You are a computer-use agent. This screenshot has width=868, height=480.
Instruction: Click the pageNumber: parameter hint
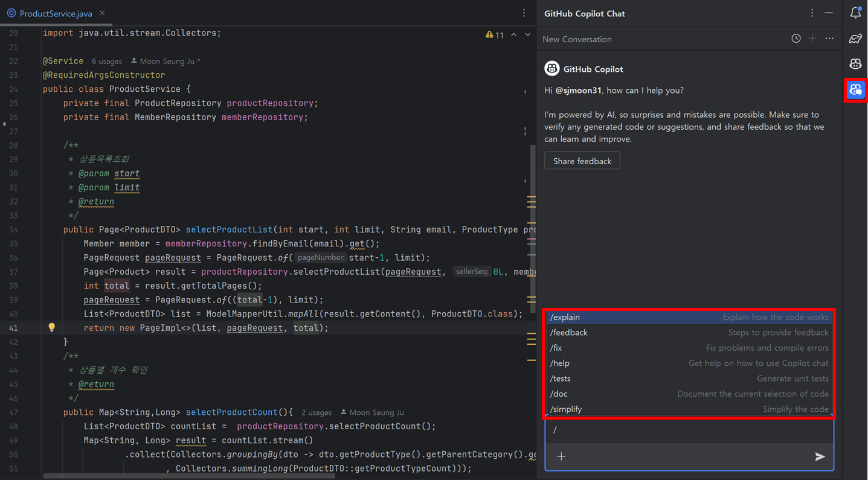(x=321, y=258)
